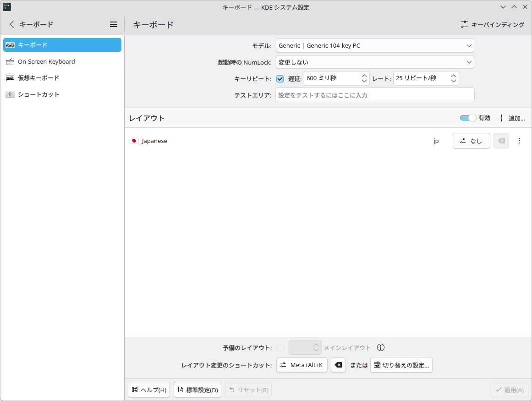The height and width of the screenshot is (401, 532).
Task: Restore defaults with 標準設定(D)
Action: coord(198,390)
